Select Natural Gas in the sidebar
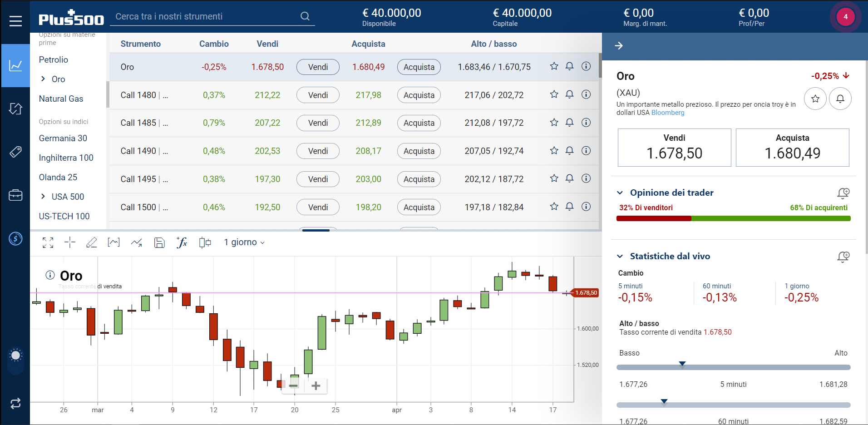 point(61,99)
